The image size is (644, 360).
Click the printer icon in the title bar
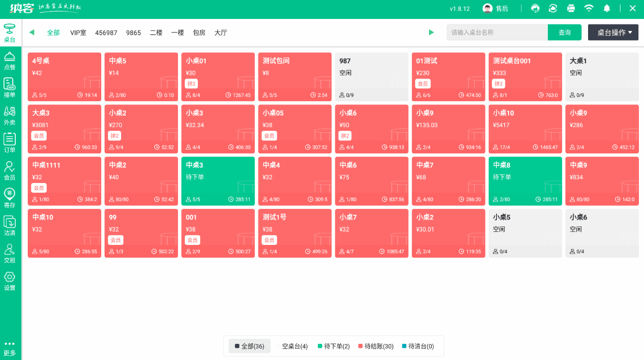[570, 8]
